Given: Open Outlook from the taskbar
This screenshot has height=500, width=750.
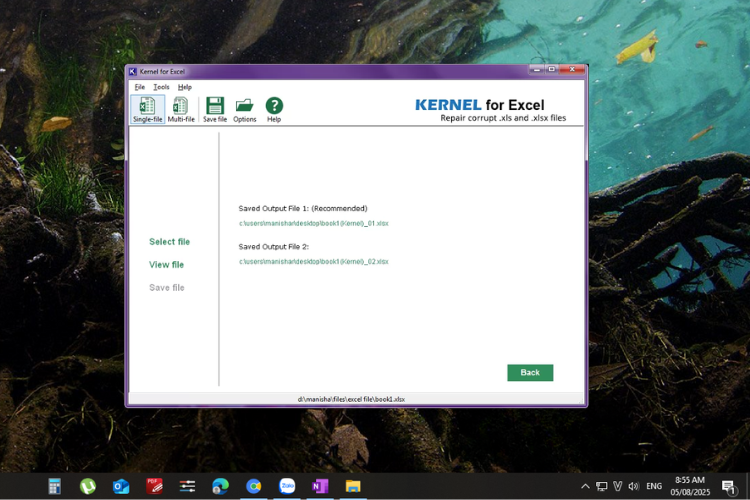Looking at the screenshot, I should point(121,487).
